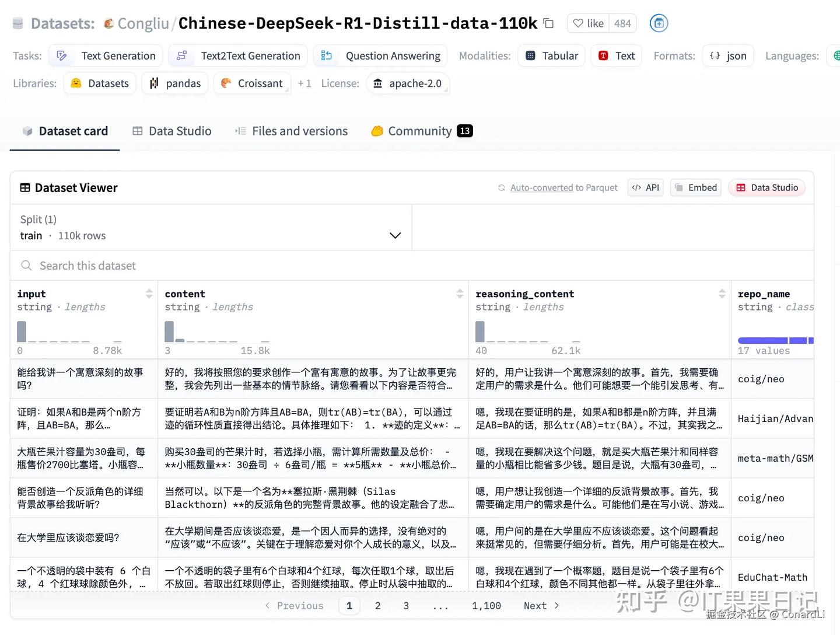Select the Text modality icon
The width and height of the screenshot is (840, 635).
point(603,55)
